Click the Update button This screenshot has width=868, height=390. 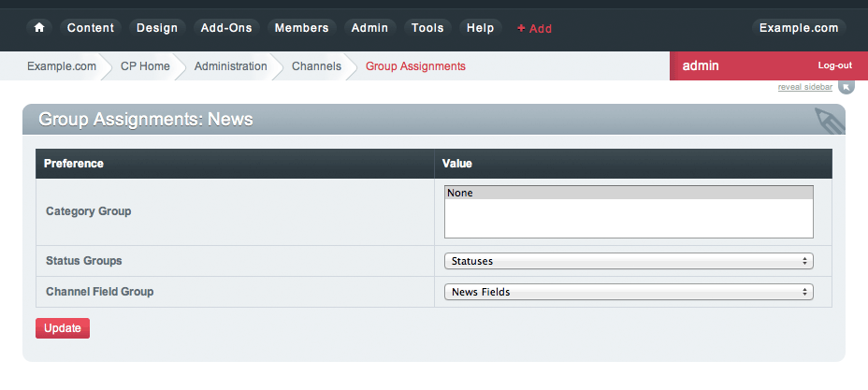click(63, 328)
